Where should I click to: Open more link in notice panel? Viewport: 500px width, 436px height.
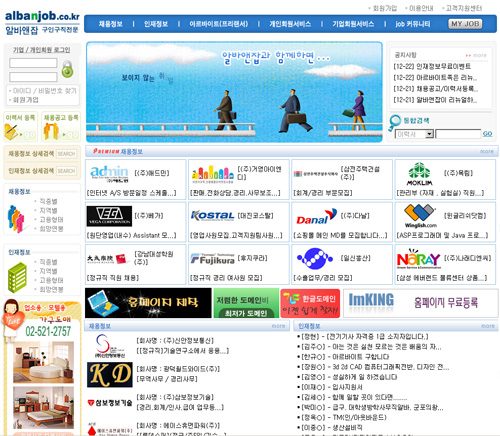(476, 55)
